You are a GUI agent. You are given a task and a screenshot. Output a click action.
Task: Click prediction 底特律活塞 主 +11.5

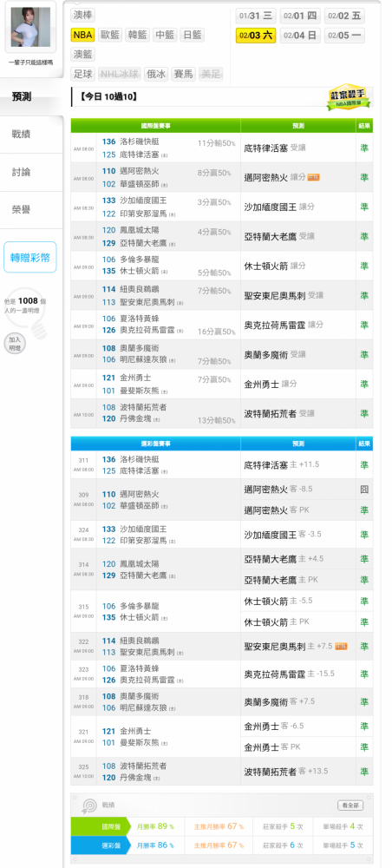pos(281,465)
